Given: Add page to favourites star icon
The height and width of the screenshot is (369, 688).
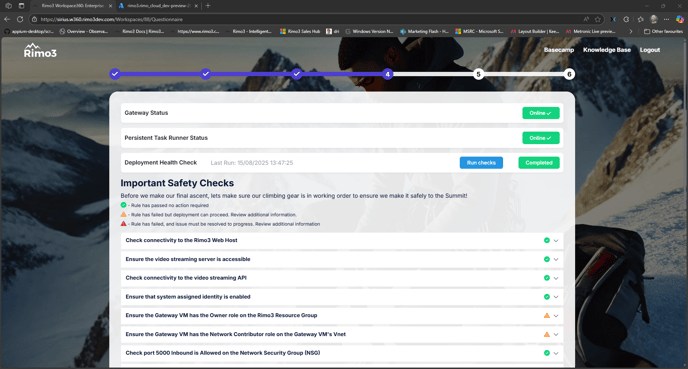Looking at the screenshot, I should coord(598,19).
